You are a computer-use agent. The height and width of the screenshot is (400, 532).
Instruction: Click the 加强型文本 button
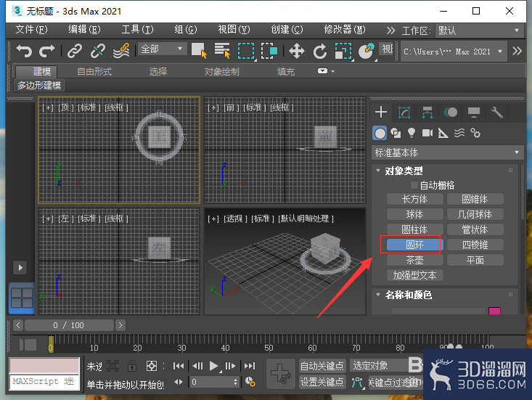pyautogui.click(x=414, y=275)
